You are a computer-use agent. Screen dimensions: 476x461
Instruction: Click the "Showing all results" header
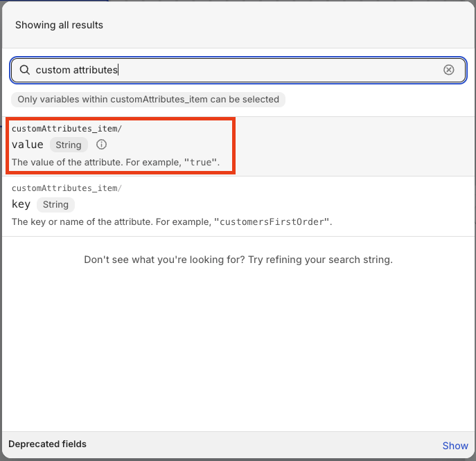tap(59, 25)
